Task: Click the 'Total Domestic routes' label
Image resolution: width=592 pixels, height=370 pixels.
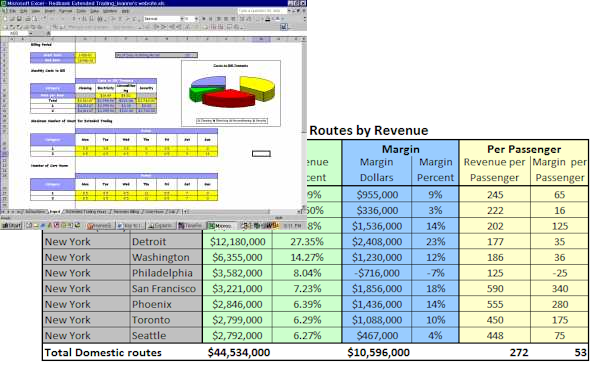Action: [103, 353]
